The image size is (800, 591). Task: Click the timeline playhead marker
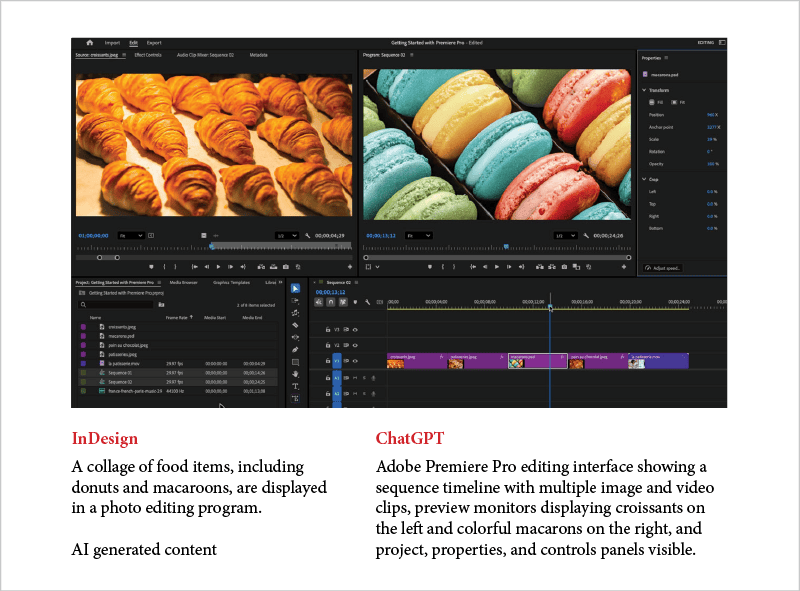click(x=549, y=307)
